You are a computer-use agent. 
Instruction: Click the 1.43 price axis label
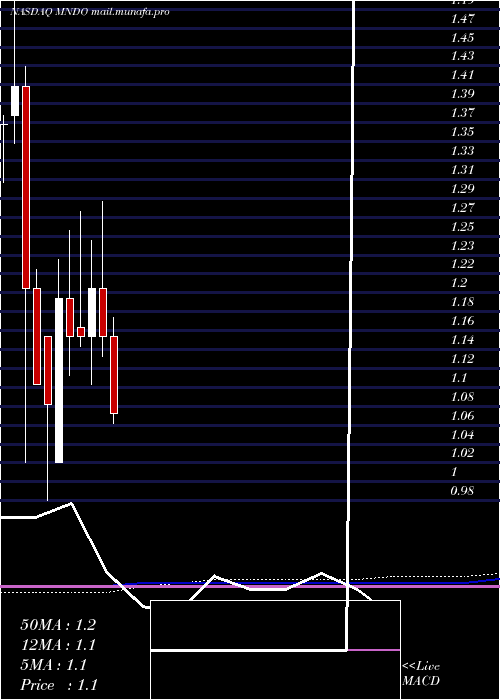[462, 56]
